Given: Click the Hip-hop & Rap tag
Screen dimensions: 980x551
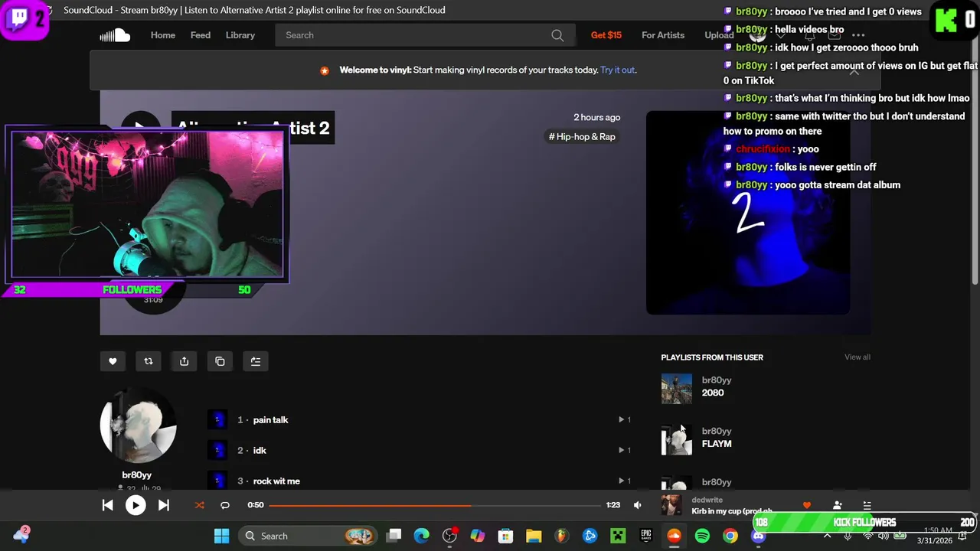Looking at the screenshot, I should pyautogui.click(x=582, y=137).
